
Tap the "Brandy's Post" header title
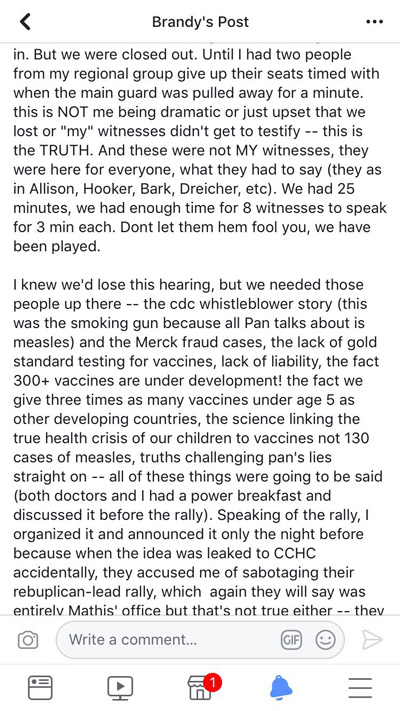pos(200,22)
